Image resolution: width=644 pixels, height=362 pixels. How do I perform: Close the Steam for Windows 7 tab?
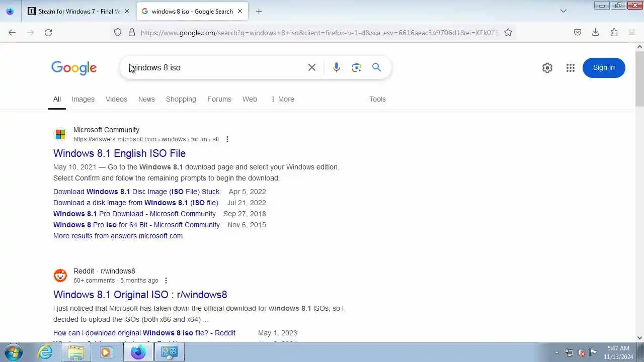click(127, 11)
